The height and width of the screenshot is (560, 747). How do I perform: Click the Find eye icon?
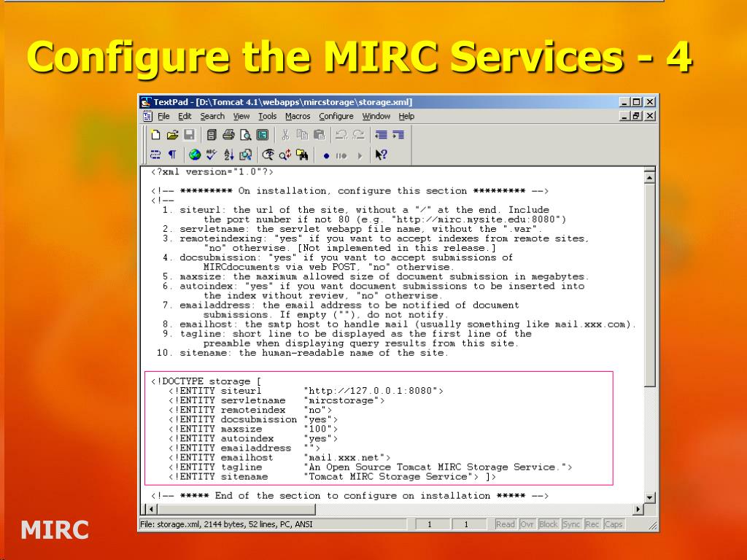268,155
